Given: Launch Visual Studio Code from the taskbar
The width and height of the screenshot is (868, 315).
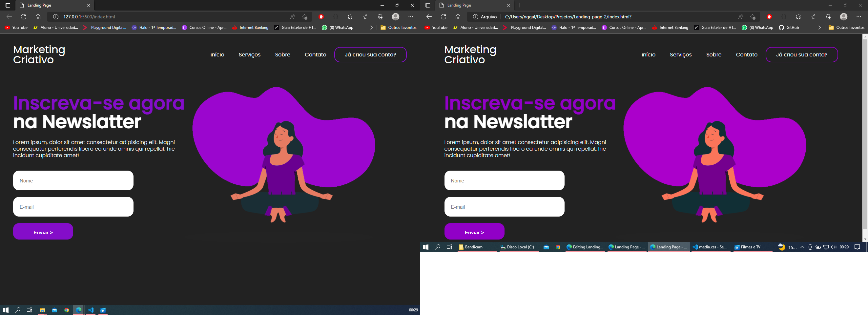Looking at the screenshot, I should (91, 310).
